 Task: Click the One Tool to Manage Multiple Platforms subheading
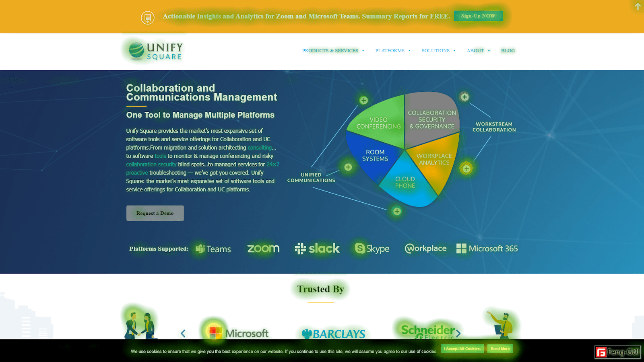point(200,115)
